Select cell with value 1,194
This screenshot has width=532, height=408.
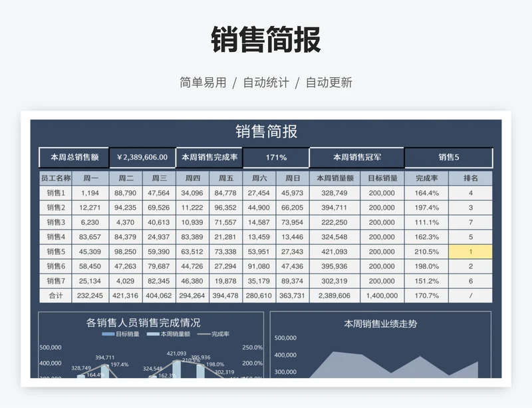tap(90, 193)
